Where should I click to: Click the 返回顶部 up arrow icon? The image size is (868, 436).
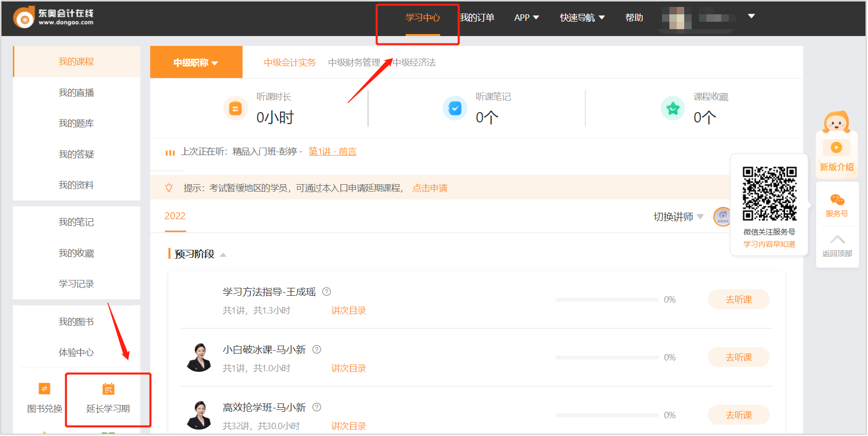(x=837, y=240)
